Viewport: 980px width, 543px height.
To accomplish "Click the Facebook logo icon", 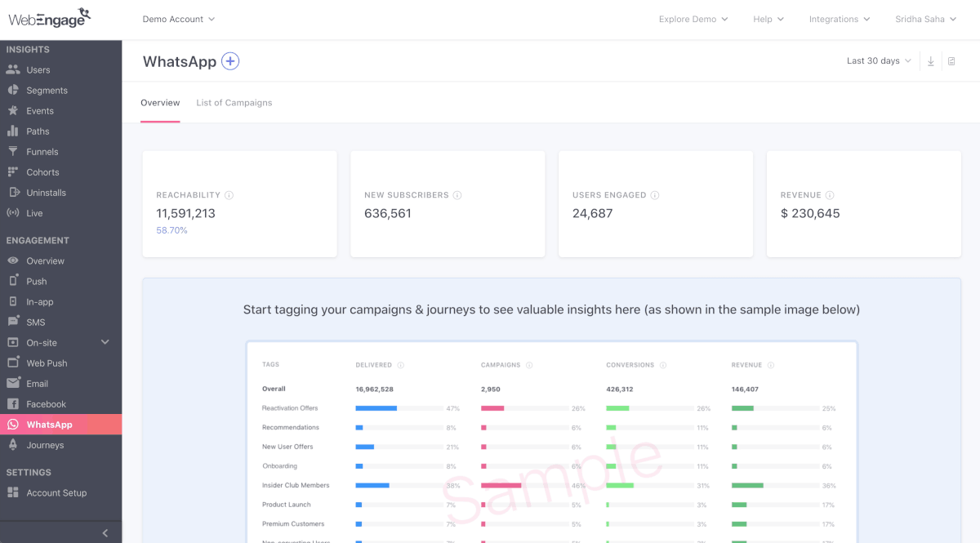I will point(13,404).
